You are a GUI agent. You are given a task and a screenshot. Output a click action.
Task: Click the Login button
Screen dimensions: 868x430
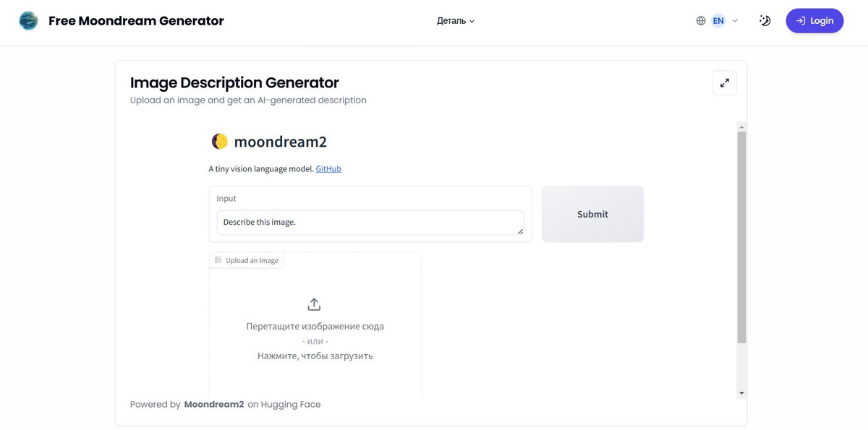(x=814, y=21)
